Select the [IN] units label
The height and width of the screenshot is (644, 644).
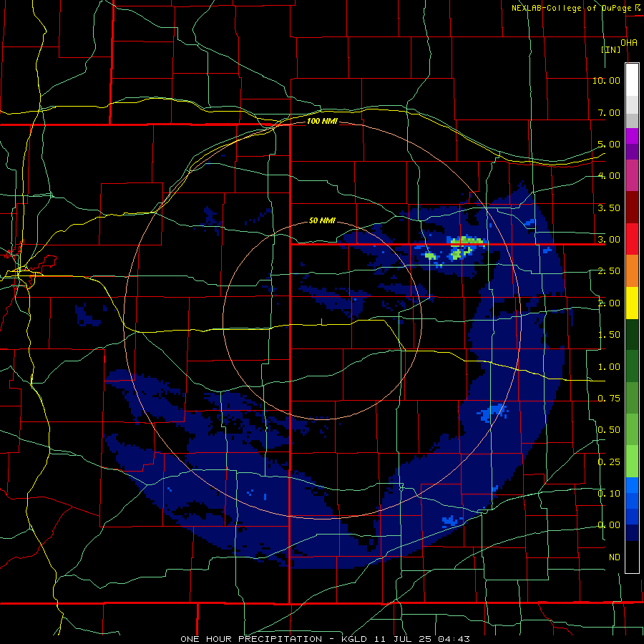611,49
